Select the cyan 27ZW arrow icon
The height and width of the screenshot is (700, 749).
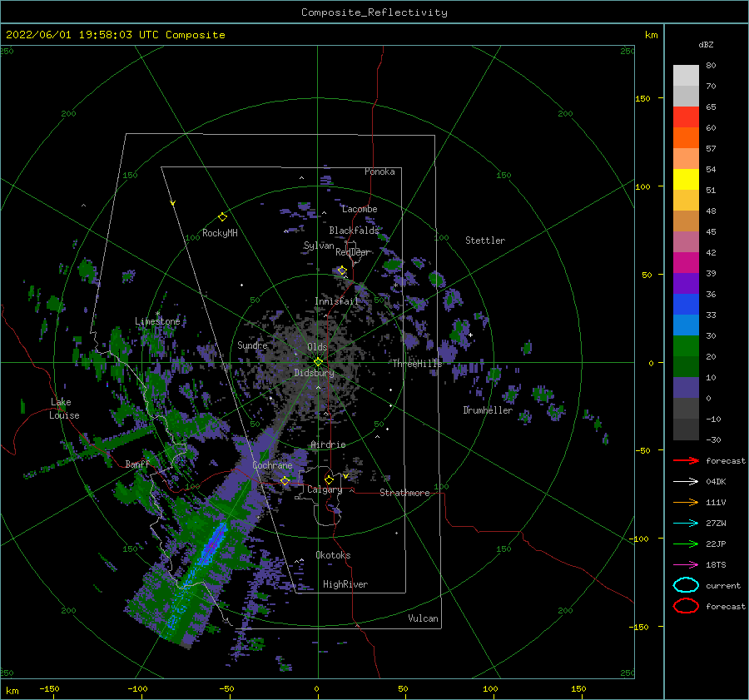[686, 524]
